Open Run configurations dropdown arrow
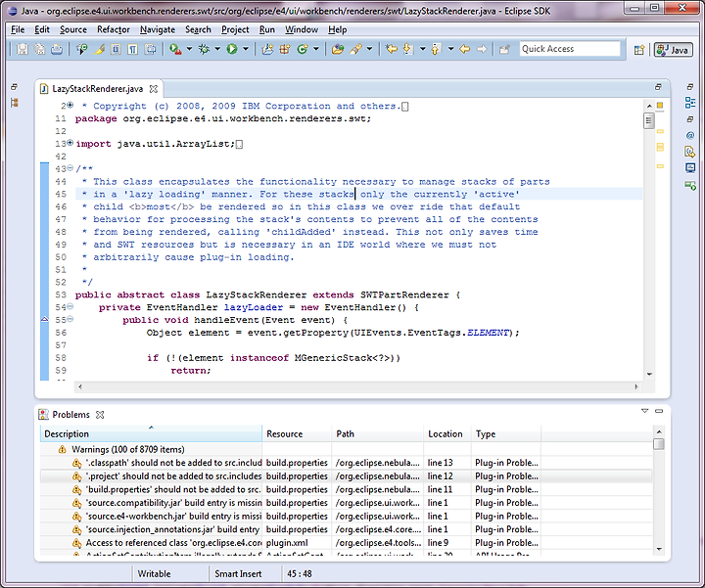Viewport: 705px width, 588px height. coord(246,49)
